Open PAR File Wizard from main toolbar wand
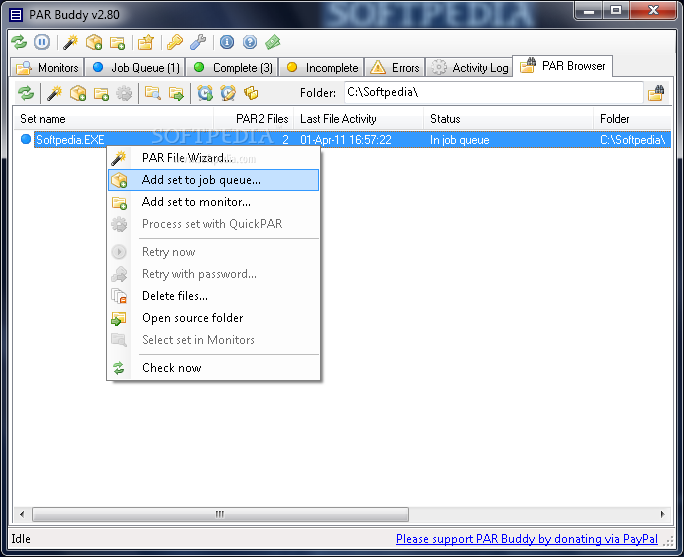 coord(70,42)
